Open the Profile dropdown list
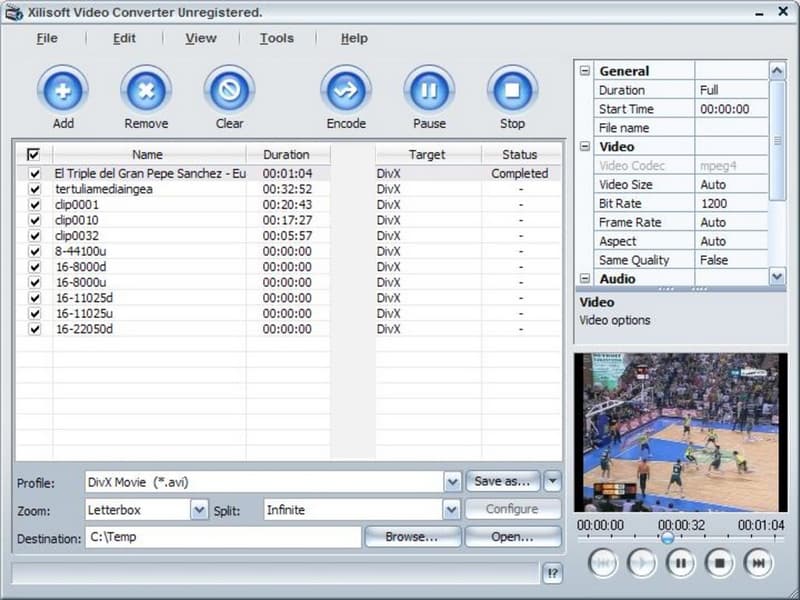The height and width of the screenshot is (600, 800). click(x=452, y=482)
